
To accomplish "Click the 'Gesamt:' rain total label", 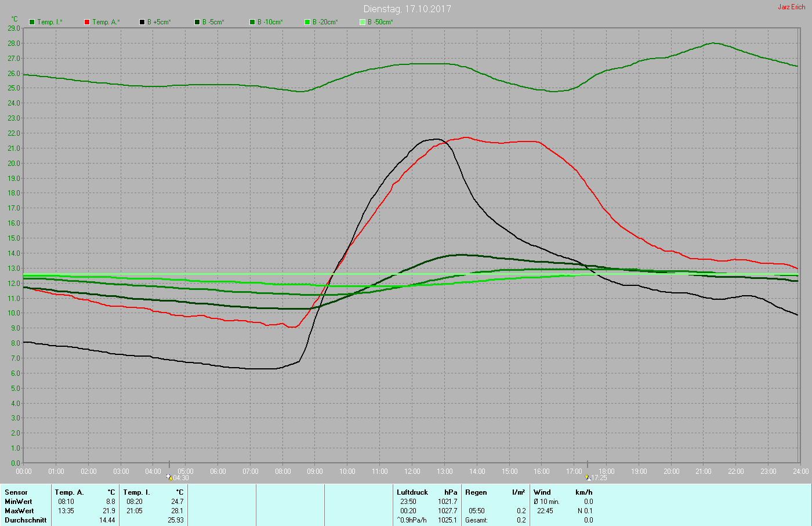I will click(x=477, y=520).
